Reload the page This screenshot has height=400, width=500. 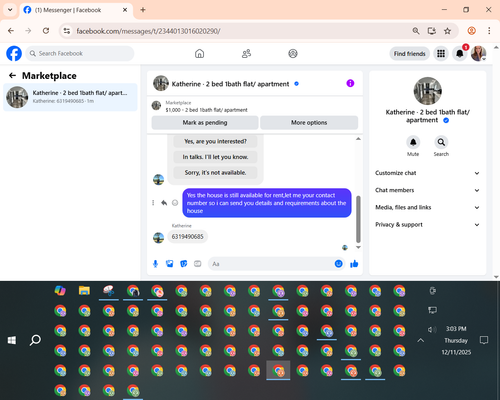(x=46, y=31)
